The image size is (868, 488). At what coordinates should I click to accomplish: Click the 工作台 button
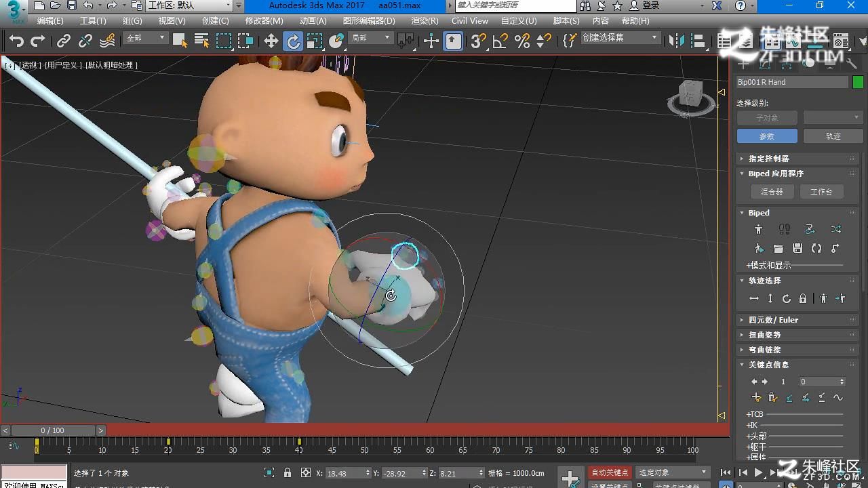821,192
